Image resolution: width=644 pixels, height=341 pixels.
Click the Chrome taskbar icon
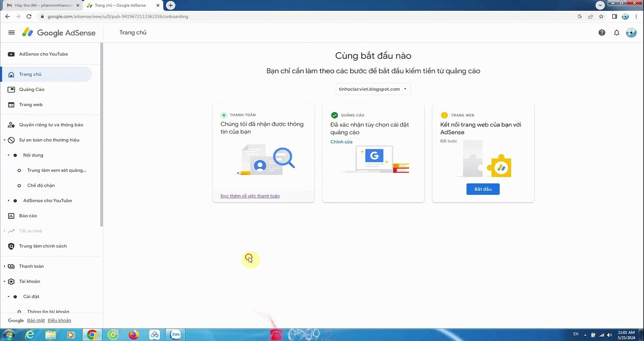[92, 335]
